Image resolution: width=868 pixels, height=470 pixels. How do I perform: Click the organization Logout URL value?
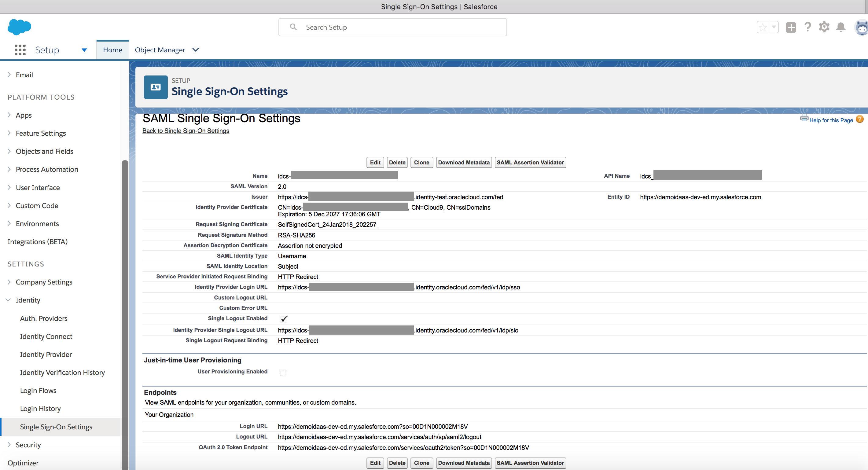pos(379,437)
